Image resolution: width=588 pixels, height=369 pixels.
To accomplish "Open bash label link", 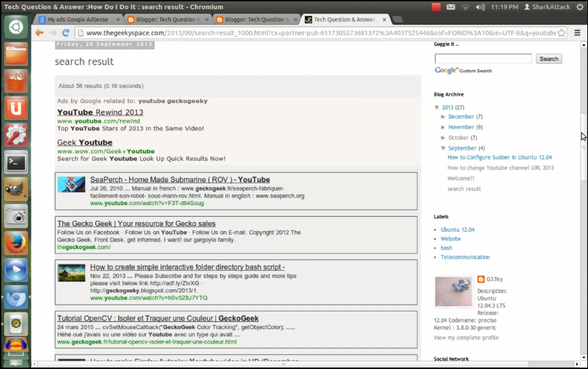I will 446,248.
